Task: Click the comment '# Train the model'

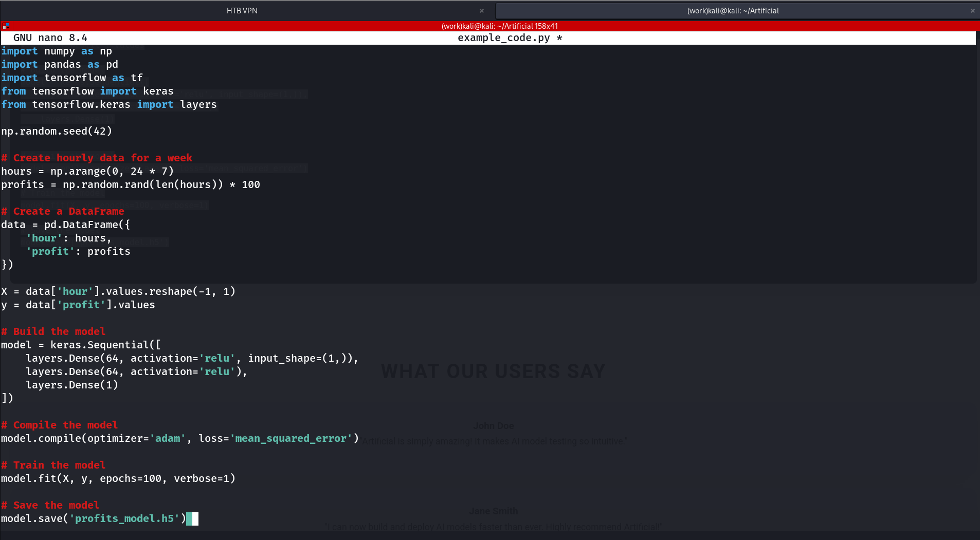Action: click(53, 465)
